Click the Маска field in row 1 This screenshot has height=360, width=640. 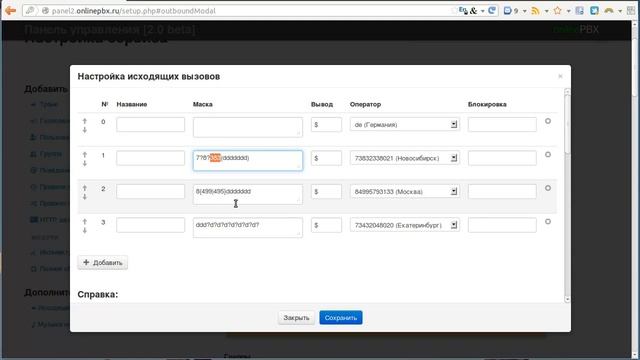(248, 160)
